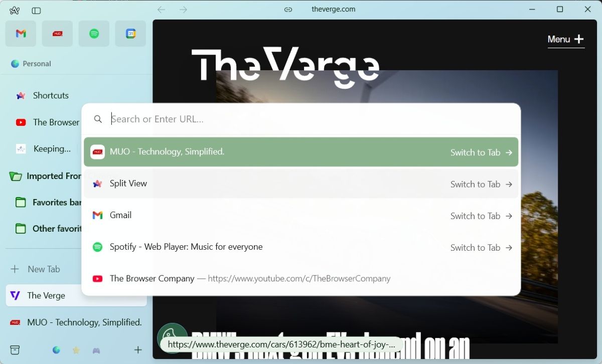Switch to MUO - Technology, Simplified sidebar tab

pyautogui.click(x=76, y=322)
